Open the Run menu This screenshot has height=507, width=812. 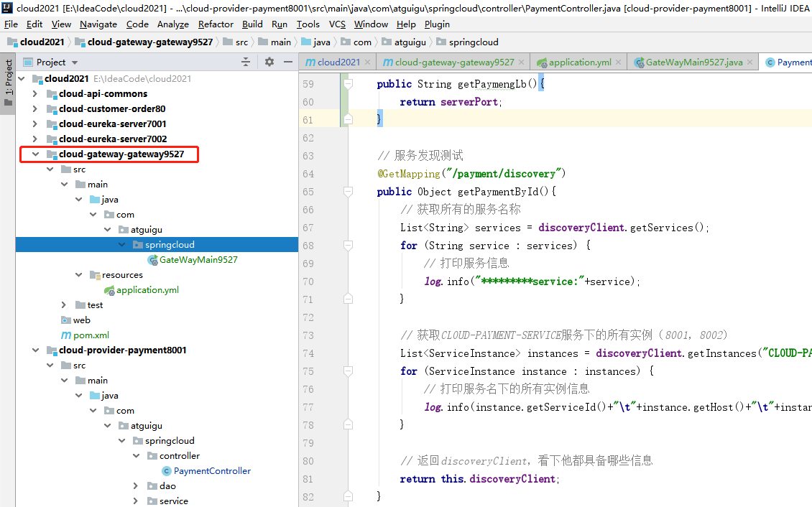click(279, 24)
